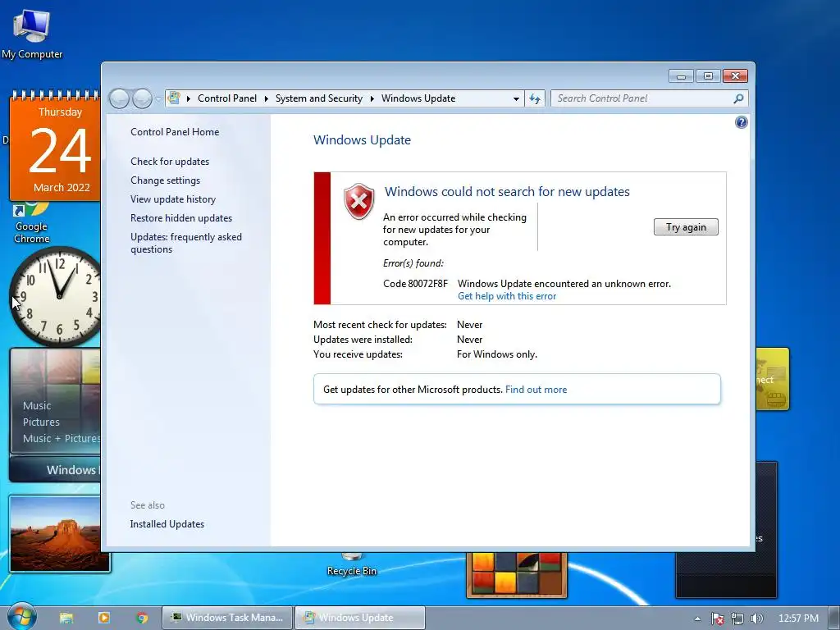840x630 pixels.
Task: Click the red error shield icon
Action: click(359, 201)
